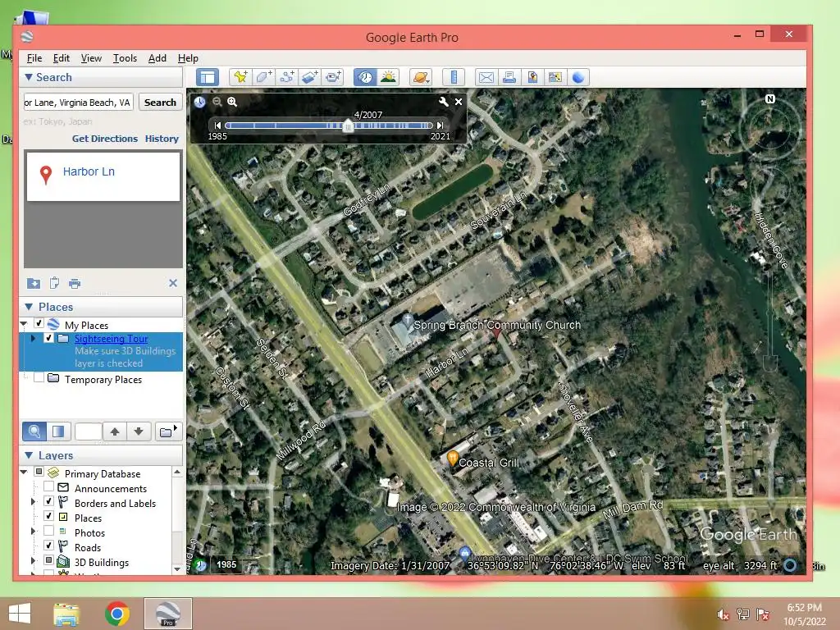Print the current view from toolbar
This screenshot has width=840, height=630.
click(x=509, y=77)
